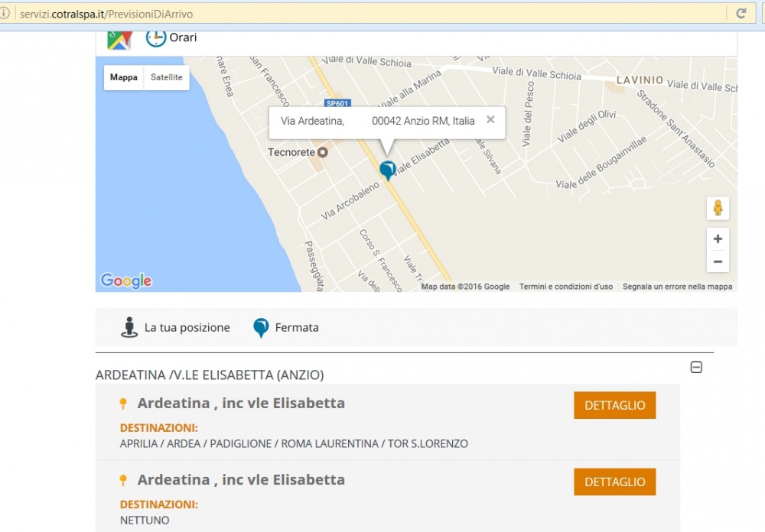Click the address bar URL field
This screenshot has width=765, height=532.
pos(371,14)
